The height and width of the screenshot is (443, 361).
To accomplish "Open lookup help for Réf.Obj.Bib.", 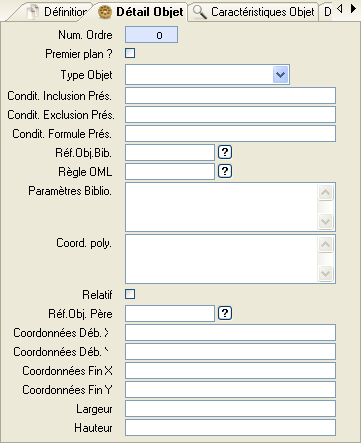I will [225, 152].
